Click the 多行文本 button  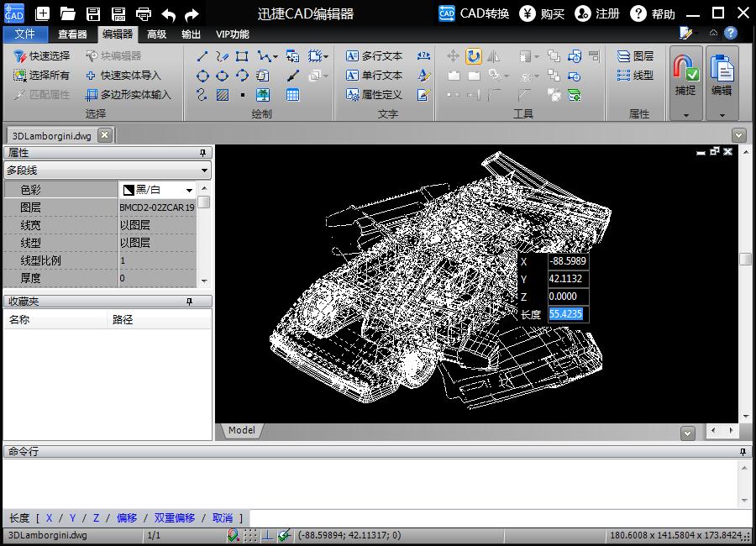(x=374, y=56)
